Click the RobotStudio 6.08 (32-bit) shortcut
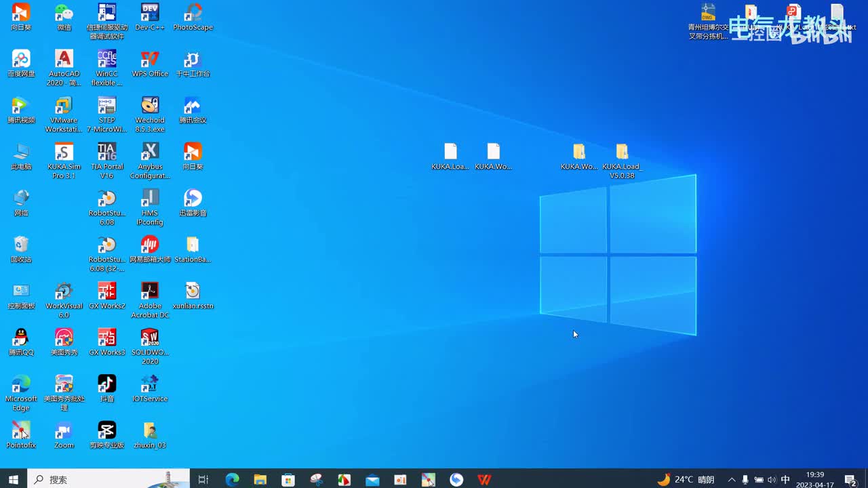868x488 pixels. [x=107, y=253]
